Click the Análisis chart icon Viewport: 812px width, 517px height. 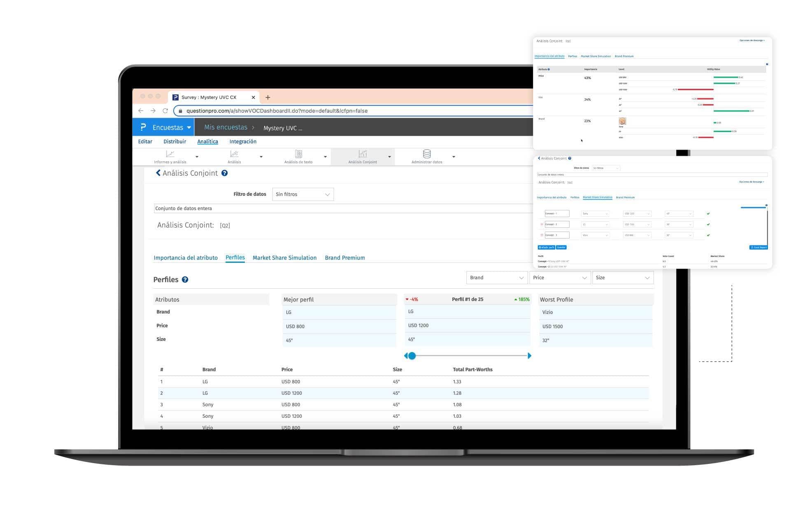(234, 154)
